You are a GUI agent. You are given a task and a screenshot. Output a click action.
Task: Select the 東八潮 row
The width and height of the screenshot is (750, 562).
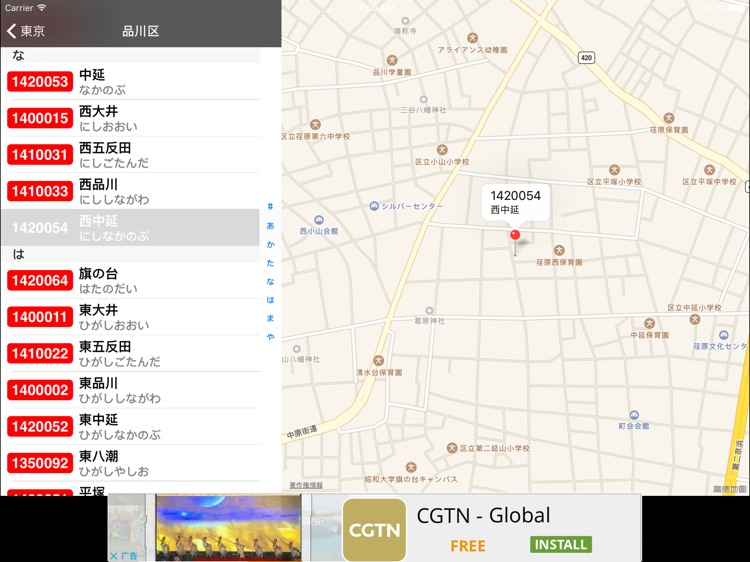coord(131,463)
